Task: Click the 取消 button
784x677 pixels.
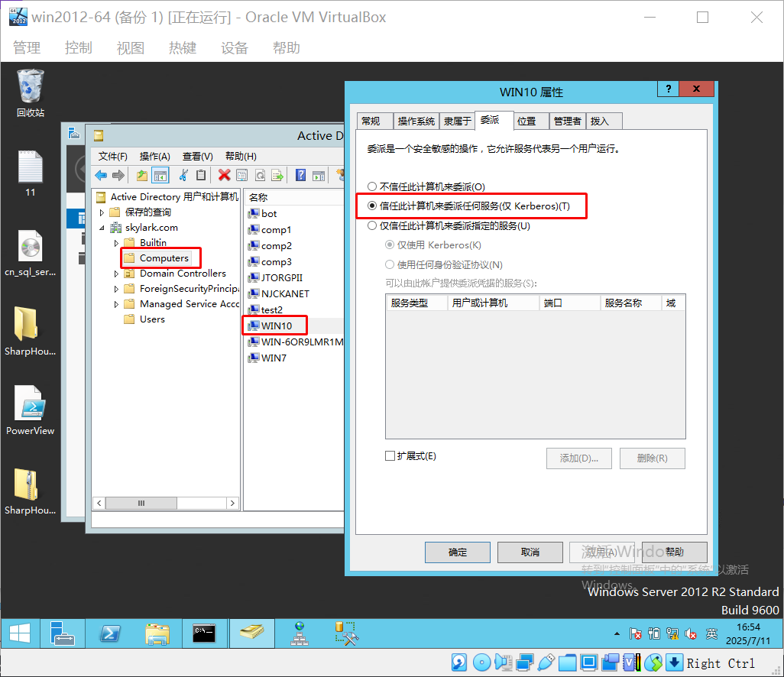Action: (x=530, y=552)
